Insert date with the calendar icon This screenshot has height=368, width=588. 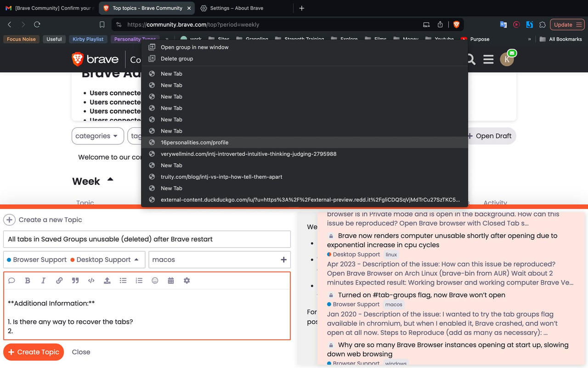171,281
